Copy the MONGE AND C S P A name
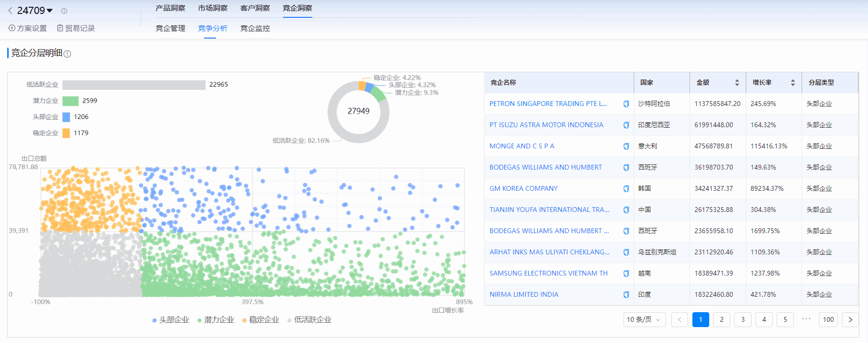The height and width of the screenshot is (343, 868). [626, 146]
